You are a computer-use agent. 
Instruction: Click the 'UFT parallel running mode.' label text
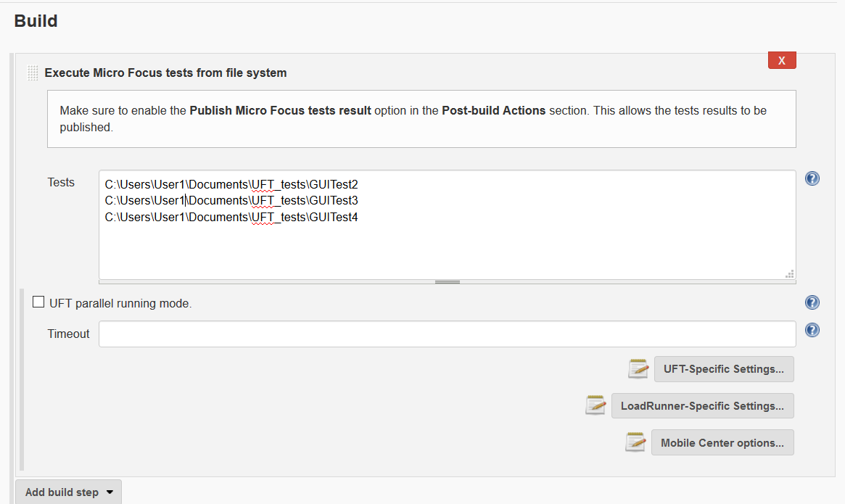(120, 304)
